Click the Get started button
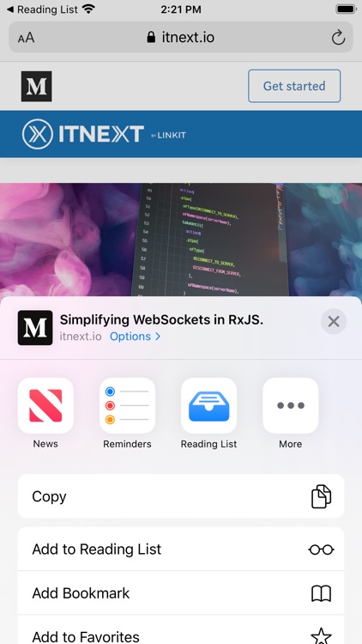Viewport: 362px width, 644px height. tap(294, 86)
